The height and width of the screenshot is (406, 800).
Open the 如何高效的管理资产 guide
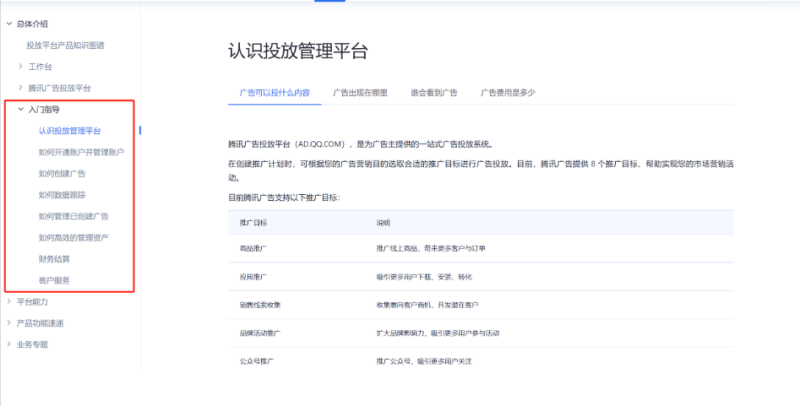(73, 238)
